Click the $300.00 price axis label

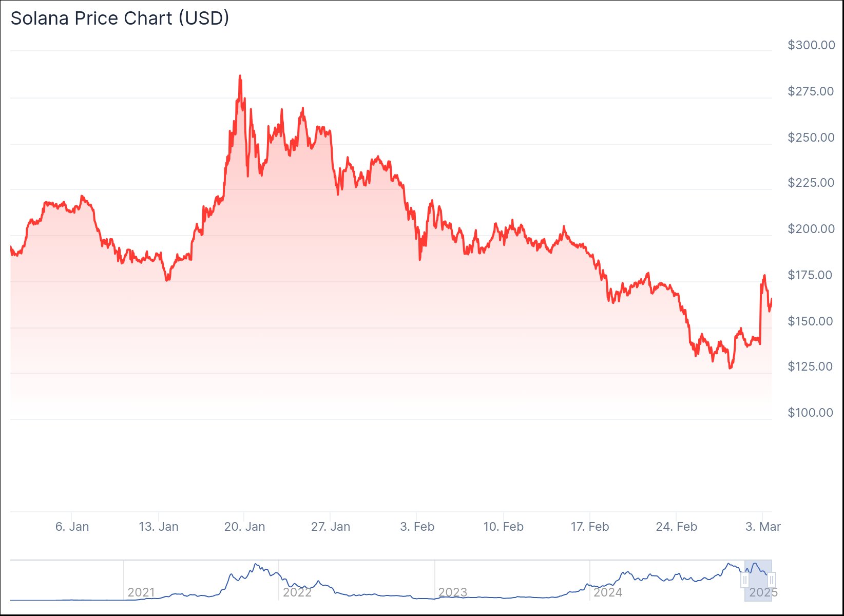[x=811, y=45]
